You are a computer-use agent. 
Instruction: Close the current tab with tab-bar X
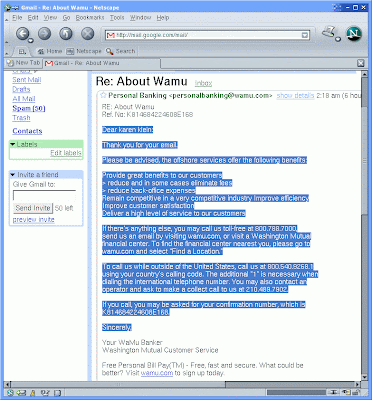point(361,63)
